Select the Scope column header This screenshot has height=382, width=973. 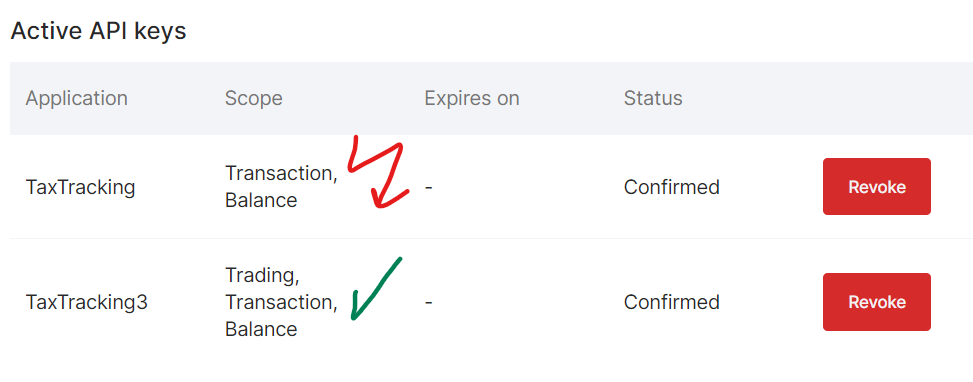(x=253, y=98)
